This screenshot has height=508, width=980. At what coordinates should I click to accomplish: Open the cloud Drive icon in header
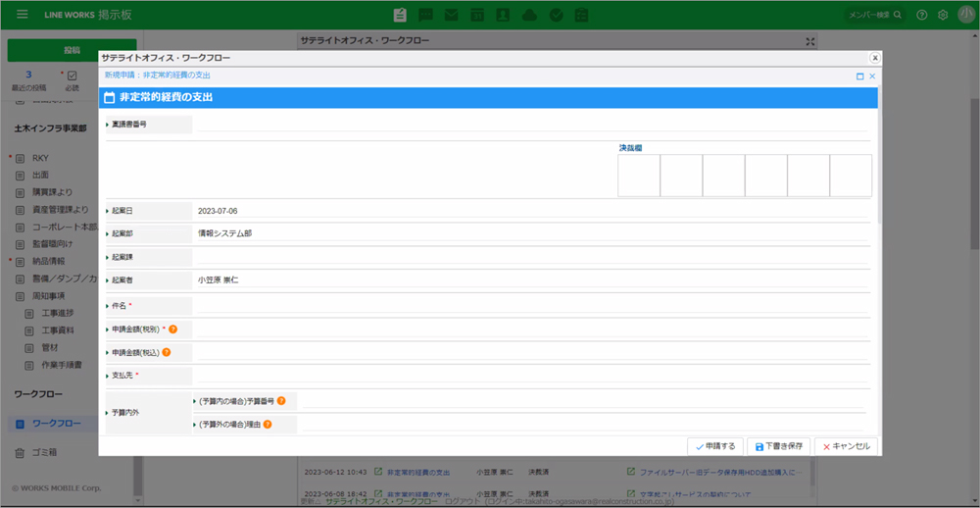click(x=529, y=15)
